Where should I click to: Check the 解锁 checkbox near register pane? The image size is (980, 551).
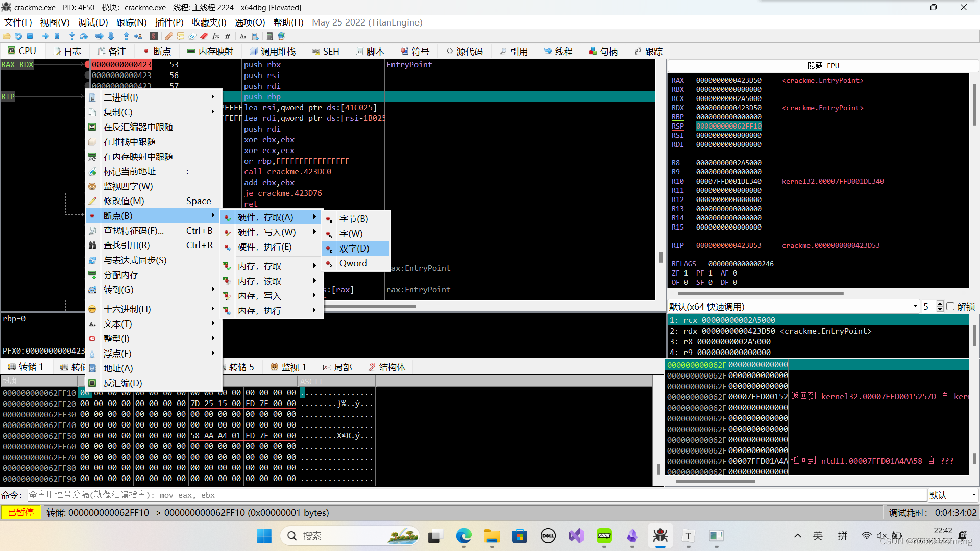(950, 306)
